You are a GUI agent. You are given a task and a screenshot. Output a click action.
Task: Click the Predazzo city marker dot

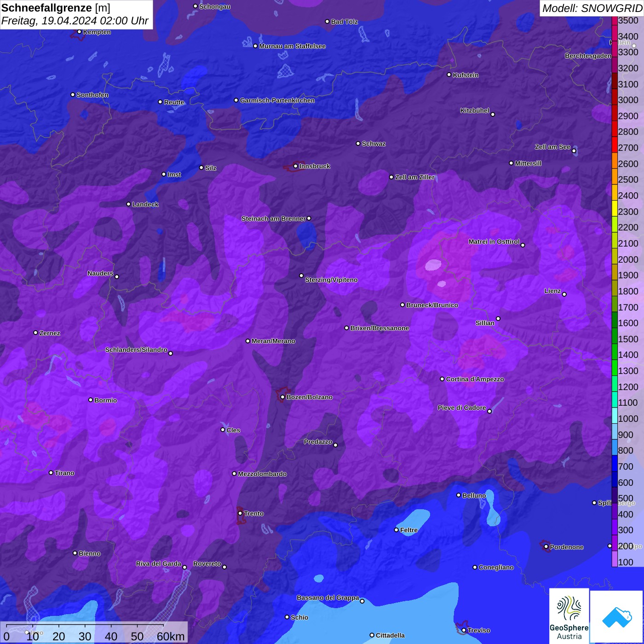(x=335, y=445)
